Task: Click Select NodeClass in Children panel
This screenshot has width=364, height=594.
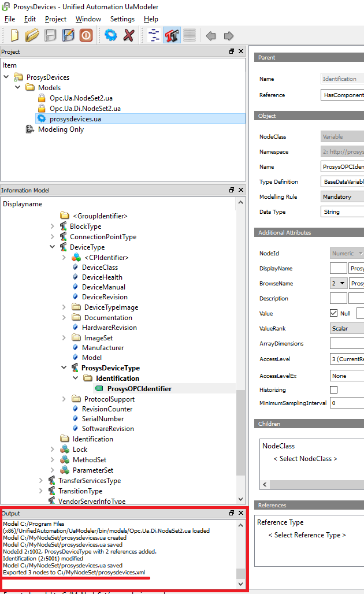Action: pos(305,459)
